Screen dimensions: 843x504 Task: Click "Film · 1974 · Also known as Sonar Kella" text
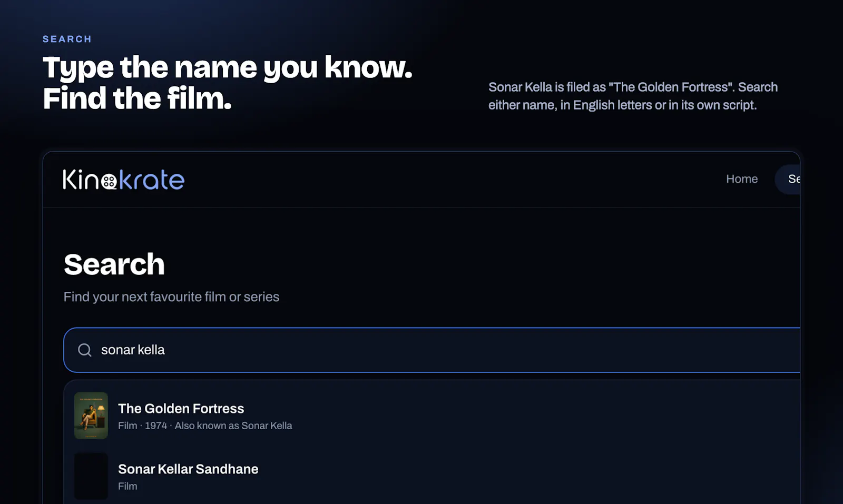point(205,426)
